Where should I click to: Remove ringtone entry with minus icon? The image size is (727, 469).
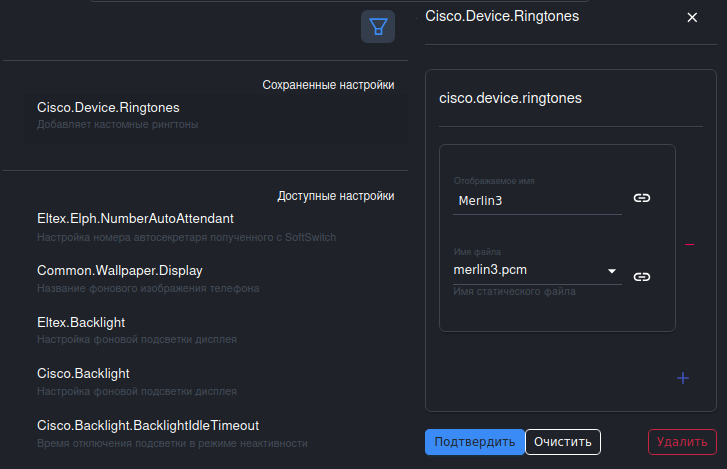pos(689,244)
